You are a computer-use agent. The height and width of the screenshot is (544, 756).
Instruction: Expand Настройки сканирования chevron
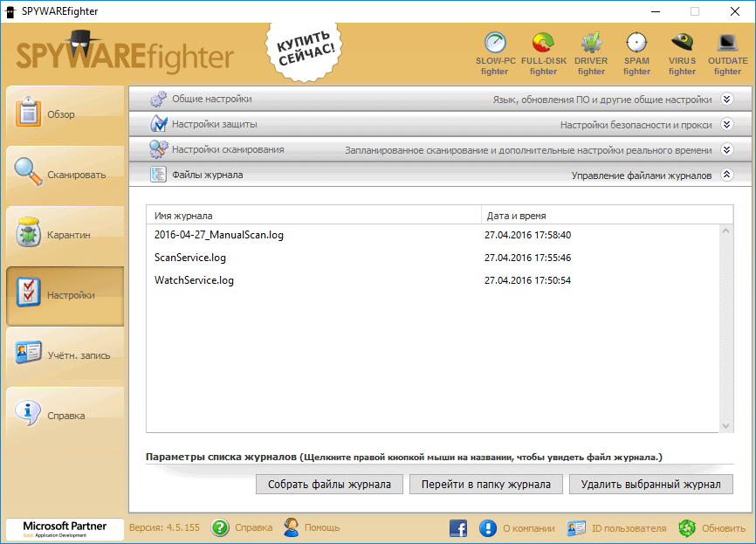pos(727,149)
